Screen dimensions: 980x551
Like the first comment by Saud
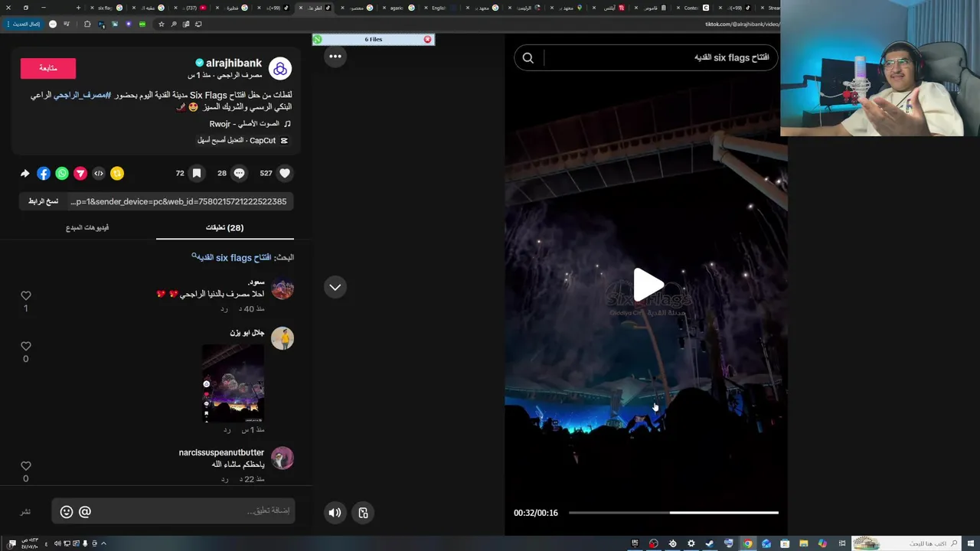pos(25,295)
